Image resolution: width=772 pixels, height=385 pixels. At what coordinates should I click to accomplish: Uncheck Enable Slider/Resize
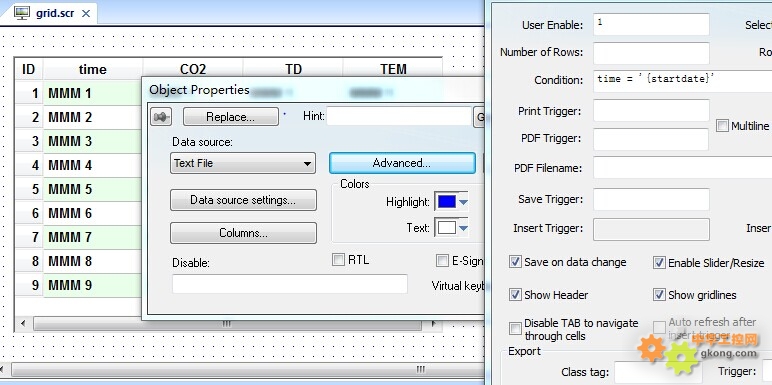(659, 263)
